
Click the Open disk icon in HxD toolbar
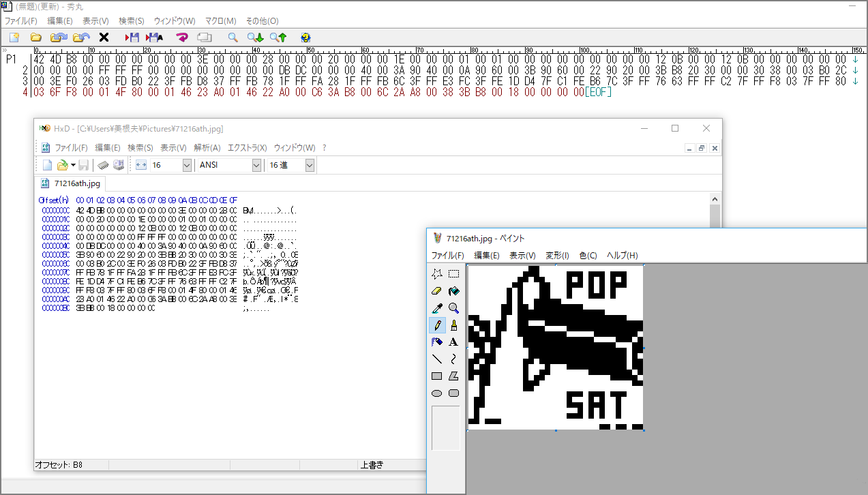[118, 165]
